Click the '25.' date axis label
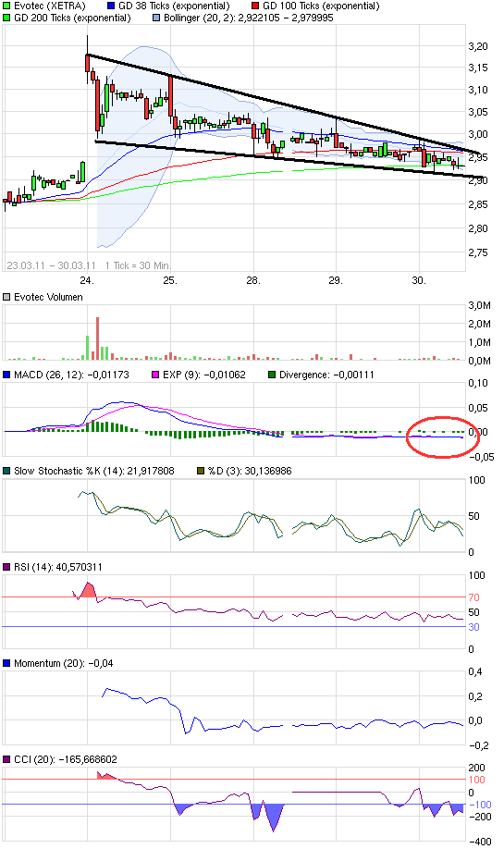The image size is (504, 861). click(169, 280)
